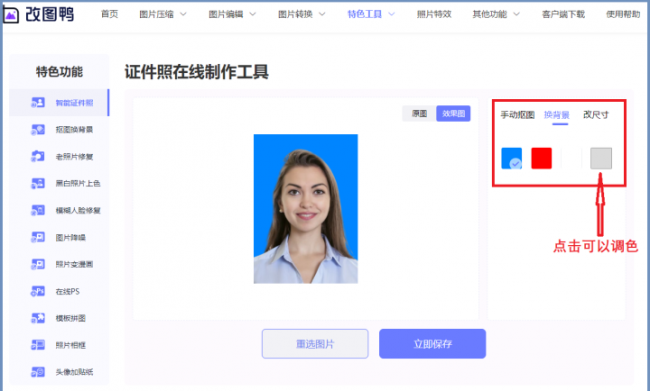This screenshot has width=650, height=391.
Task: Click the ID photo preview image
Action: (306, 209)
